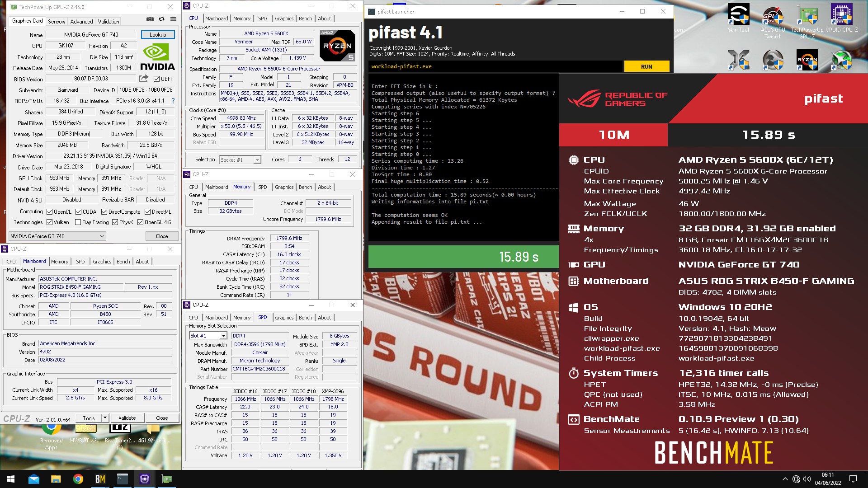Open Graphics tab in CPU-Z SPD window
The width and height of the screenshot is (868, 488).
point(284,318)
